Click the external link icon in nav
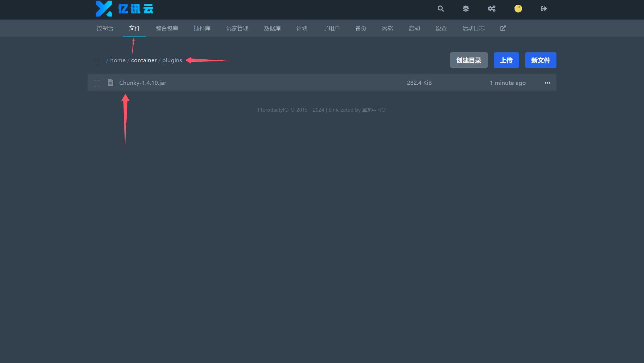 [x=503, y=28]
